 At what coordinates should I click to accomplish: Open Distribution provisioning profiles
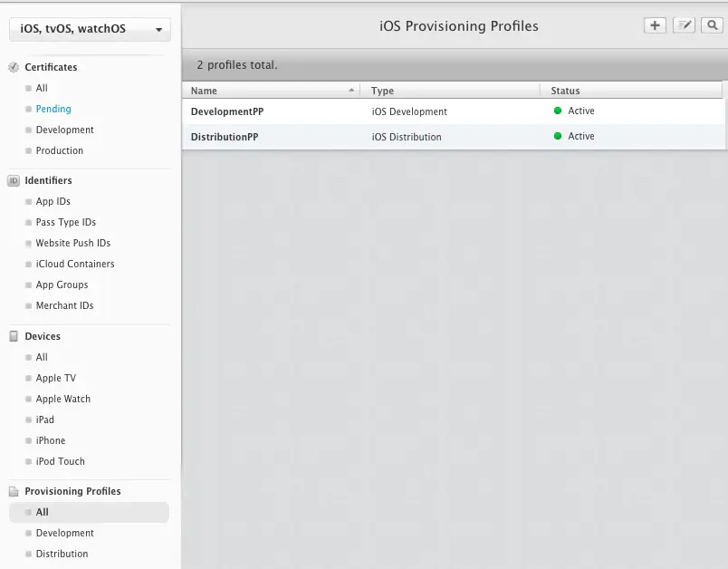point(62,555)
